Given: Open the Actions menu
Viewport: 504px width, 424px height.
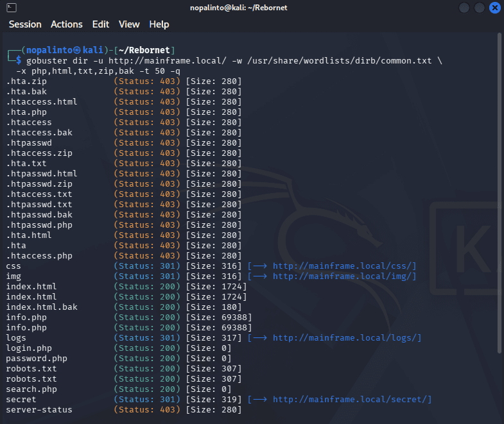Looking at the screenshot, I should click(67, 24).
